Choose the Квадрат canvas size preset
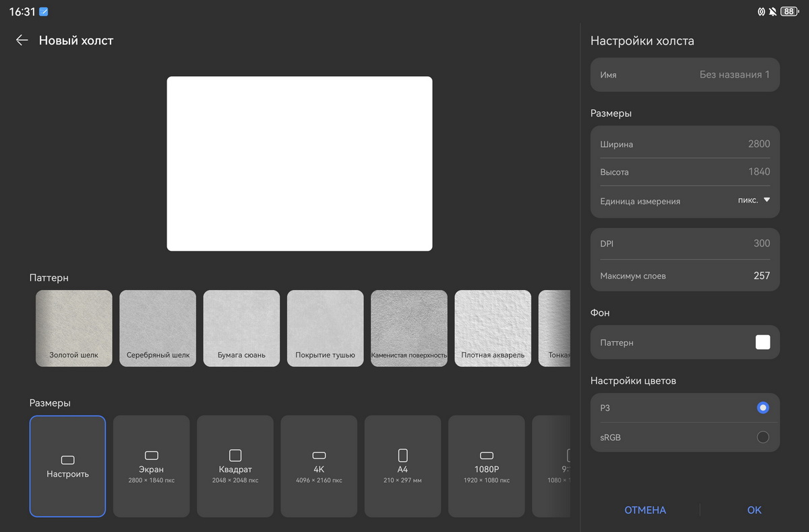809x532 pixels. coord(235,466)
